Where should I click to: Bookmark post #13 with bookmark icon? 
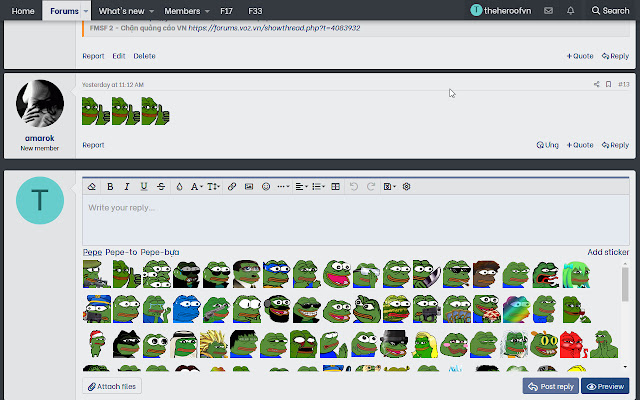(608, 84)
